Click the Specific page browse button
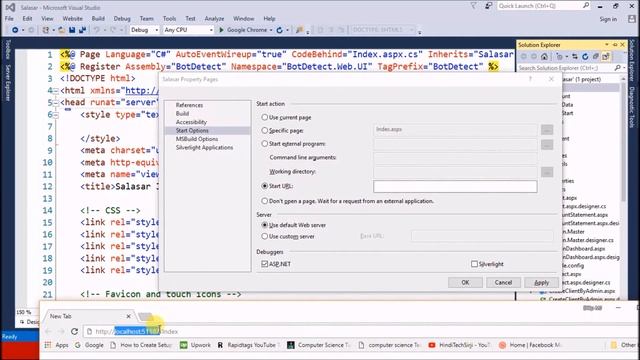The height and width of the screenshot is (360, 640). (x=547, y=130)
